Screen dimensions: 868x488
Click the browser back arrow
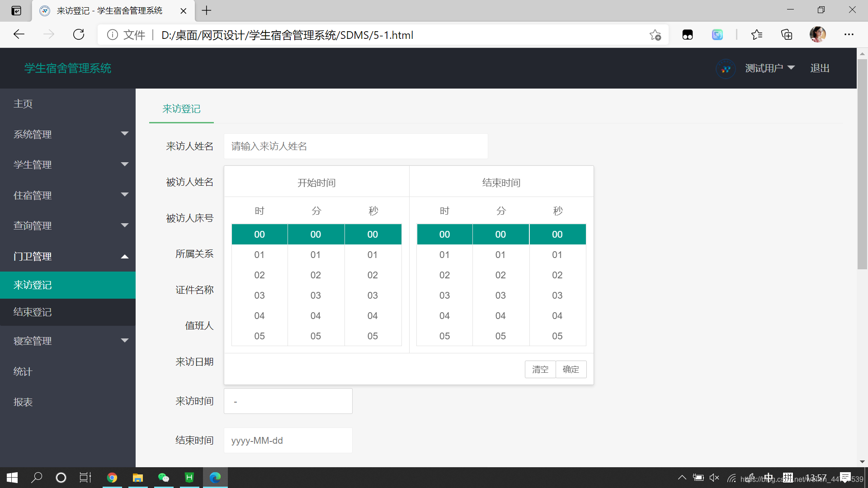tap(19, 35)
